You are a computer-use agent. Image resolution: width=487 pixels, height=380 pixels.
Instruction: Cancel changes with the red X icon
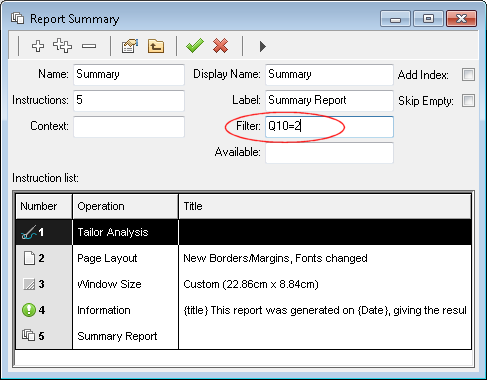tap(220, 46)
